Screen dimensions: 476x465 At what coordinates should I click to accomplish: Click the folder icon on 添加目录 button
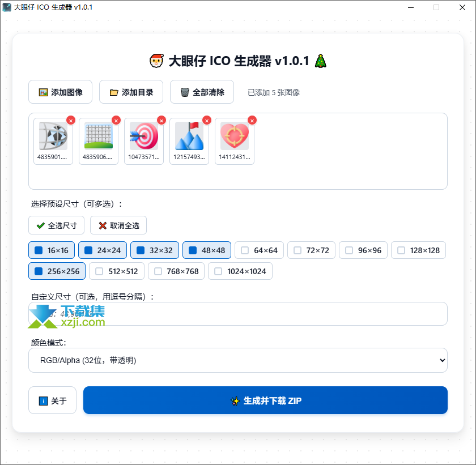tap(113, 91)
